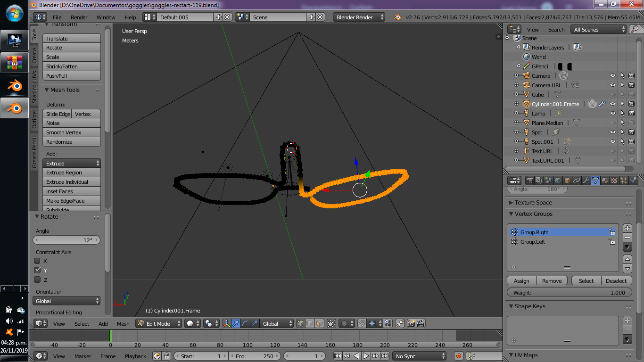The width and height of the screenshot is (644, 362).
Task: Open the Global orientation dropdown in Rotate panel
Action: 67,301
